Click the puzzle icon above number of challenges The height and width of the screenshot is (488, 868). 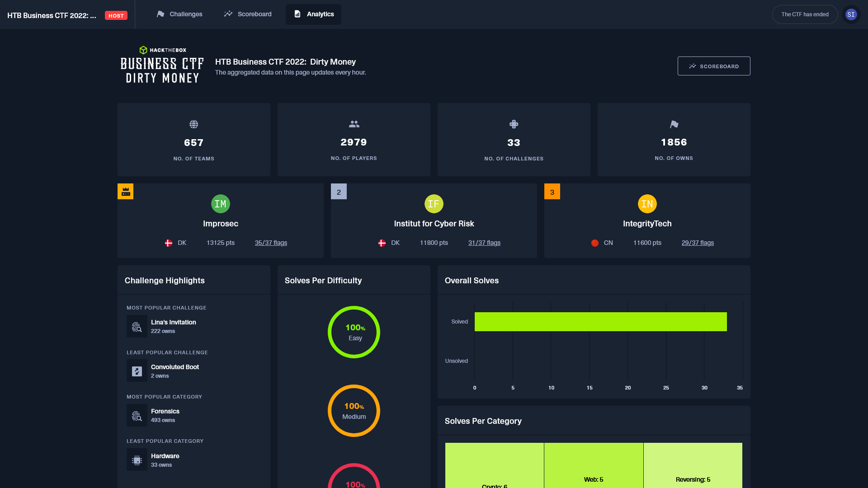point(514,124)
